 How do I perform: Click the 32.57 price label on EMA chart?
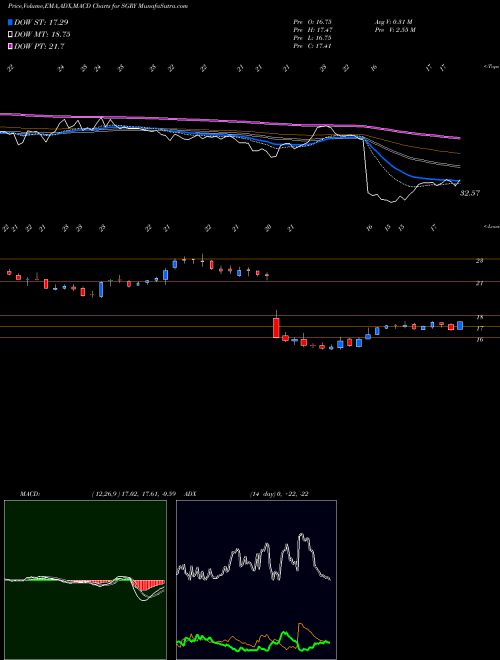click(x=470, y=193)
